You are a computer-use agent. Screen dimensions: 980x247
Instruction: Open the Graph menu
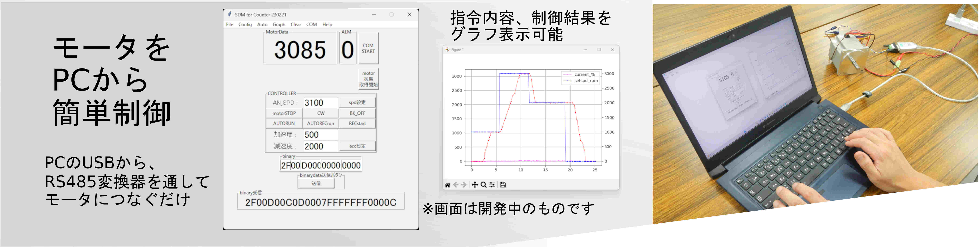pos(279,24)
